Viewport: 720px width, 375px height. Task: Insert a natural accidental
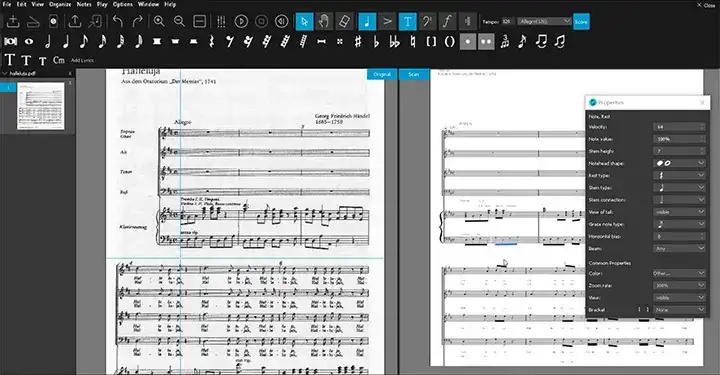pos(413,42)
